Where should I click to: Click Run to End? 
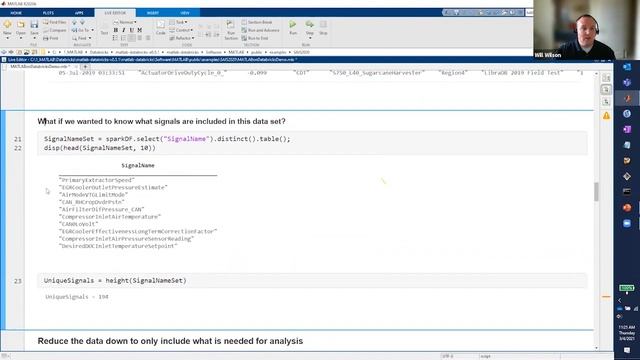[x=255, y=38]
